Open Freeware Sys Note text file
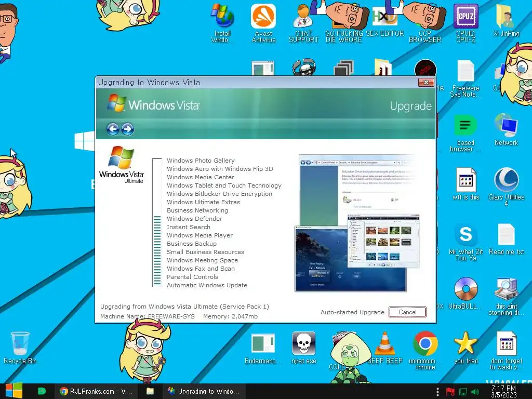Viewport: 532px width, 399px height. coord(465,79)
